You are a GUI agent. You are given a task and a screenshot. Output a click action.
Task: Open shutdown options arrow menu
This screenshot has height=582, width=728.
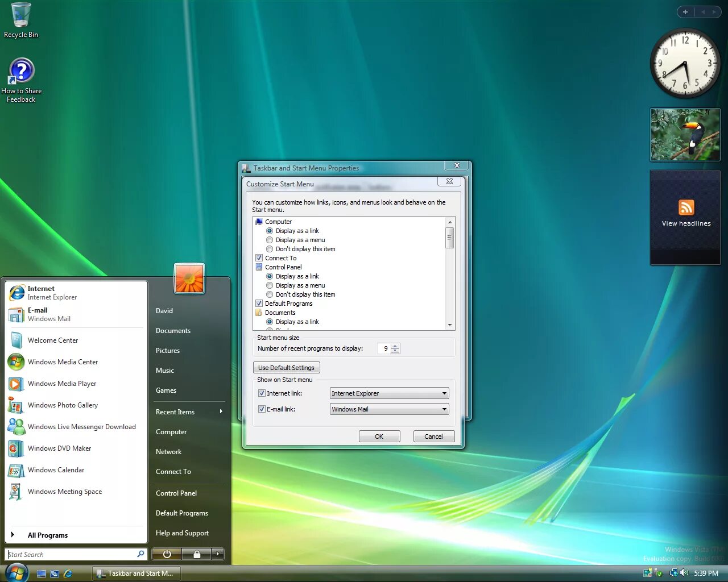point(217,554)
